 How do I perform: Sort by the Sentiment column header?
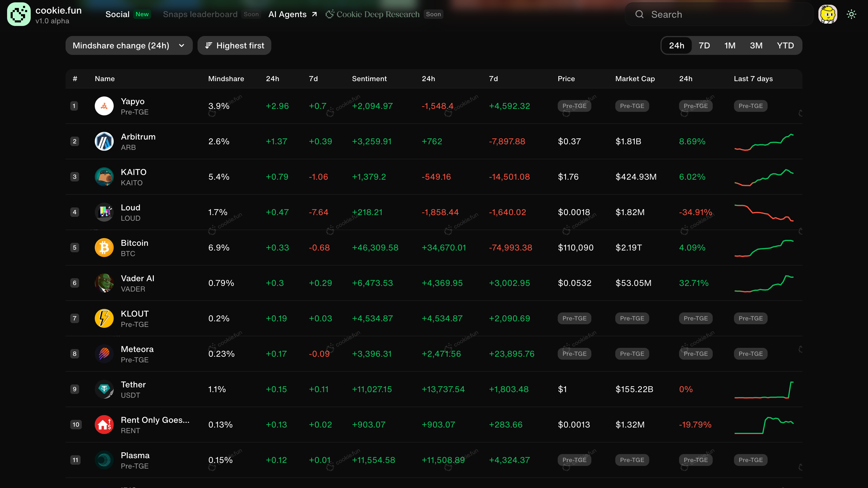(x=369, y=79)
